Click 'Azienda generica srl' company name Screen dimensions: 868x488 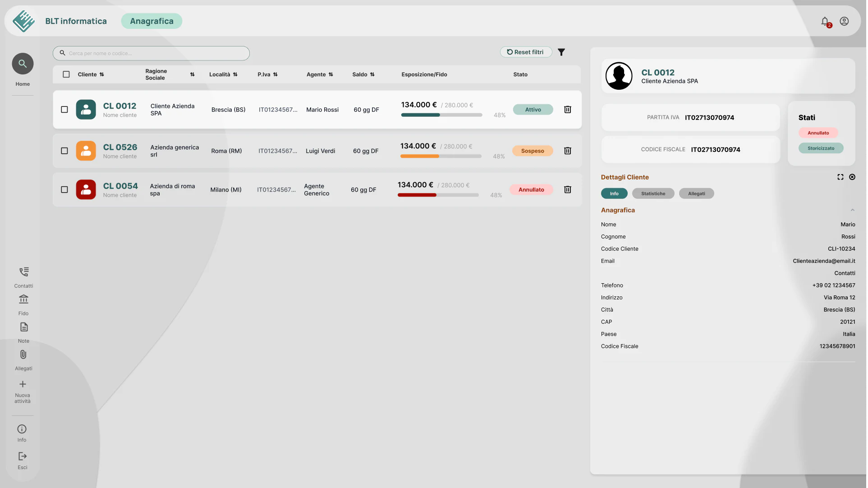click(x=175, y=151)
